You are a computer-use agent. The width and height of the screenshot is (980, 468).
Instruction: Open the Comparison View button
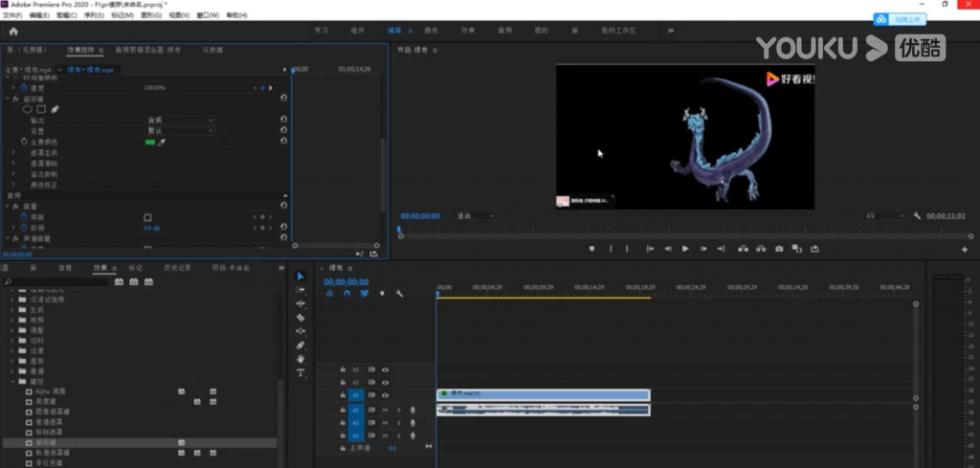click(x=797, y=249)
